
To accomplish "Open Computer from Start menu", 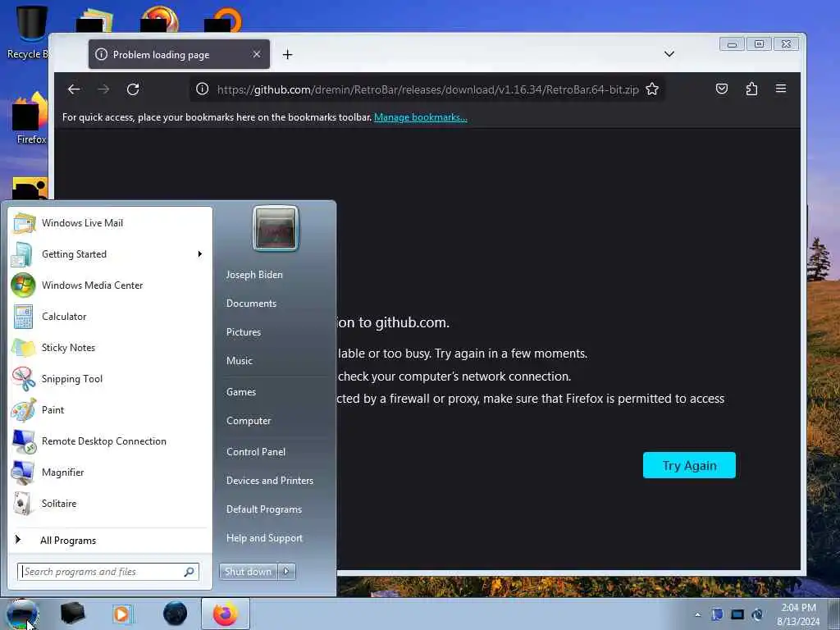I will (x=249, y=421).
